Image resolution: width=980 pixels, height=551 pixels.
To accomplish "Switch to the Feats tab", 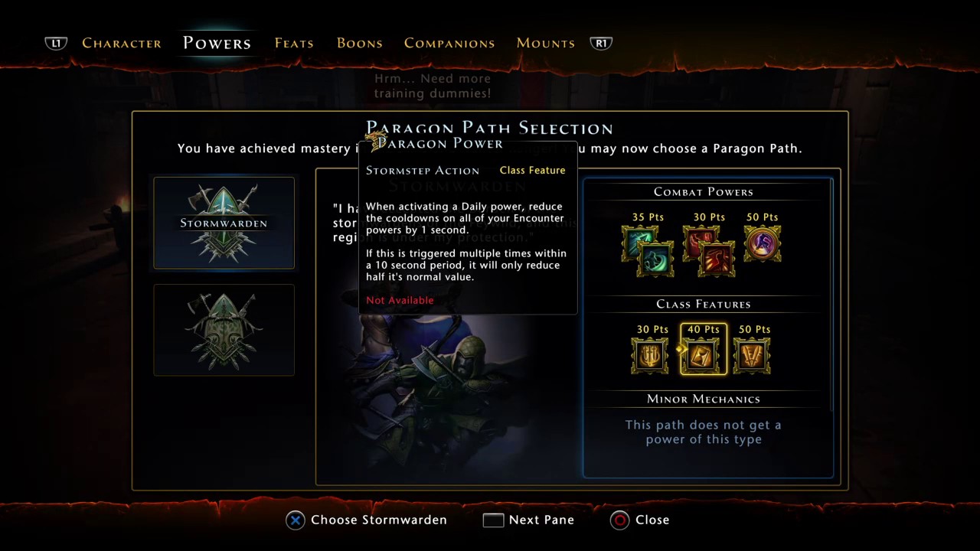I will (x=294, y=43).
